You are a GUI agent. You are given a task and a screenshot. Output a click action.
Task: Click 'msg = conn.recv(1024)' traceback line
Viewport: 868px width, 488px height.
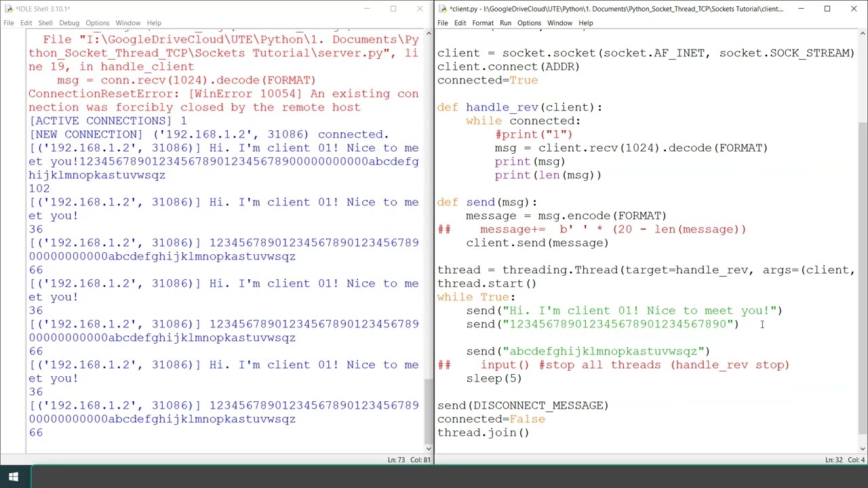coord(186,80)
